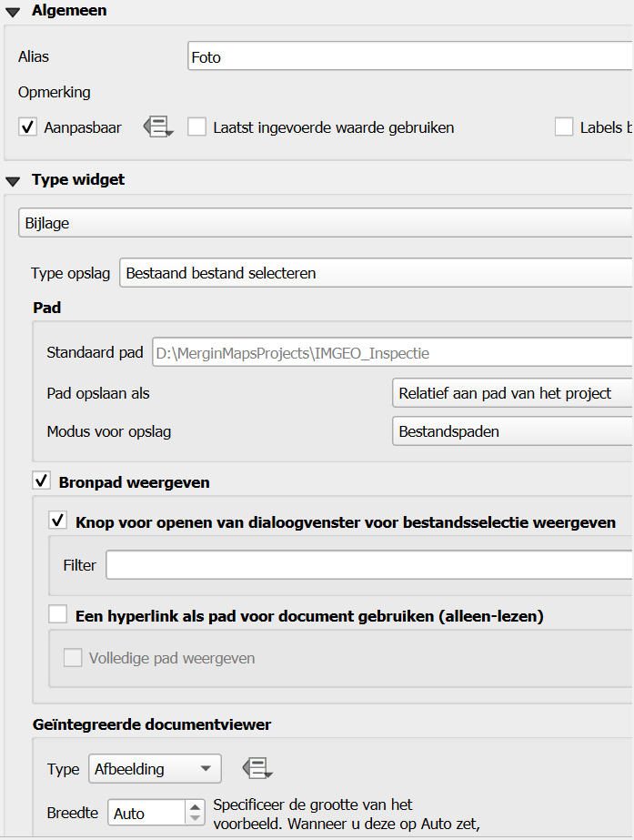Image resolution: width=634 pixels, height=840 pixels.
Task: Uncheck the Bronpad weergeven option
Action: click(41, 481)
